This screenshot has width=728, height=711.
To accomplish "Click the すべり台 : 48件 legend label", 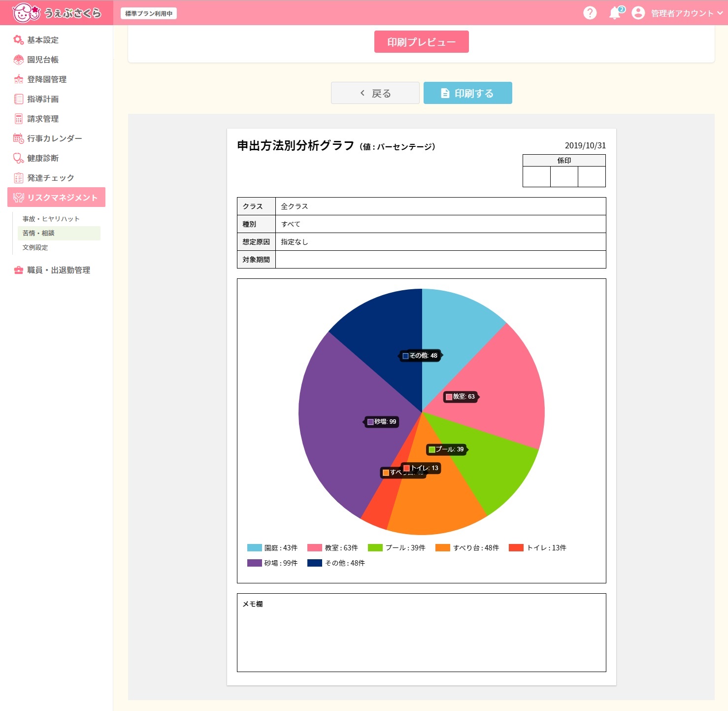I will (x=476, y=548).
